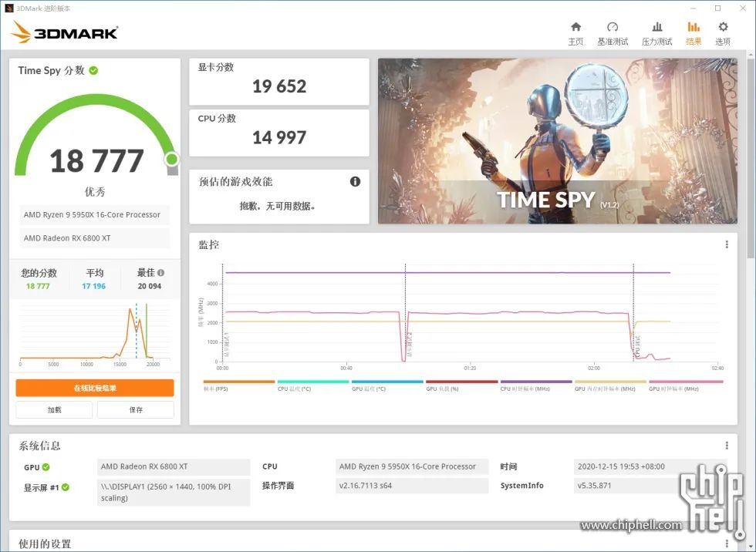The image size is (756, 552).
Task: Click green validation check beside Time Spy 分数
Action: point(93,70)
